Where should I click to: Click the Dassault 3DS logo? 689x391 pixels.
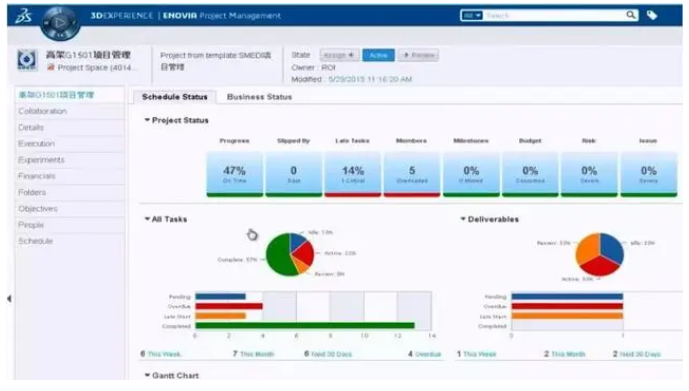(x=23, y=16)
